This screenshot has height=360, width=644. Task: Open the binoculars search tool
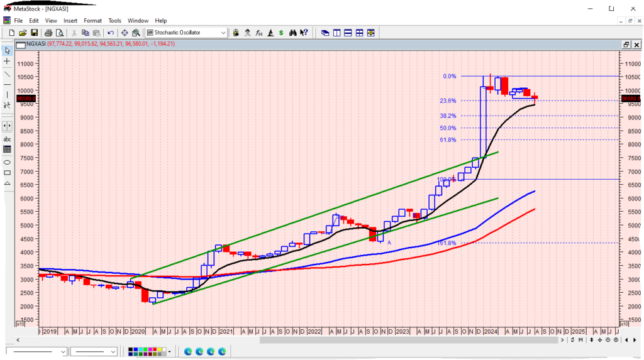293,33
